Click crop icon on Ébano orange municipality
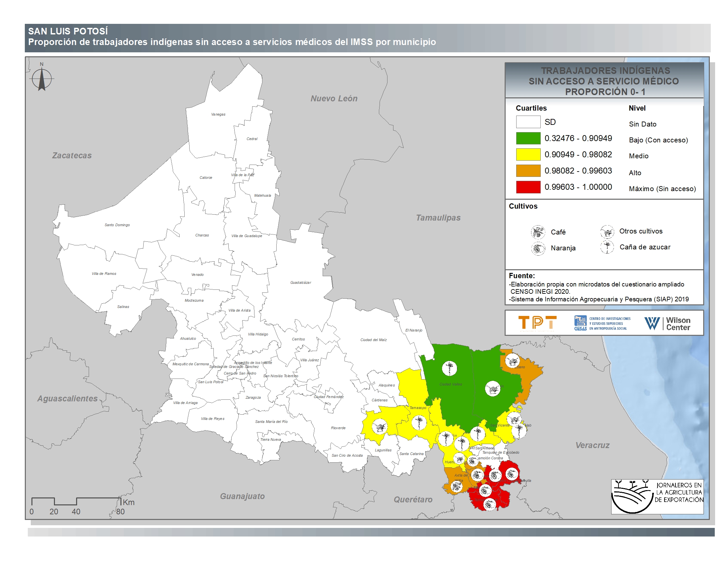 tap(512, 361)
